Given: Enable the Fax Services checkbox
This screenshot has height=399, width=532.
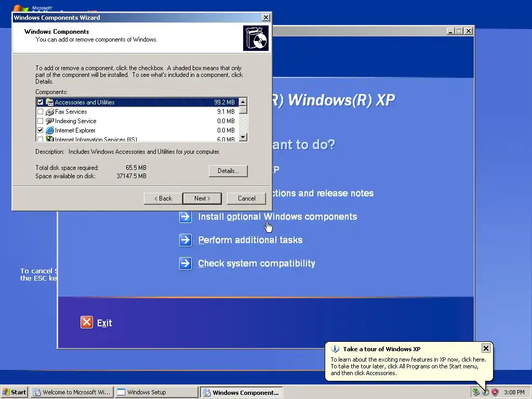Looking at the screenshot, I should pos(41,112).
